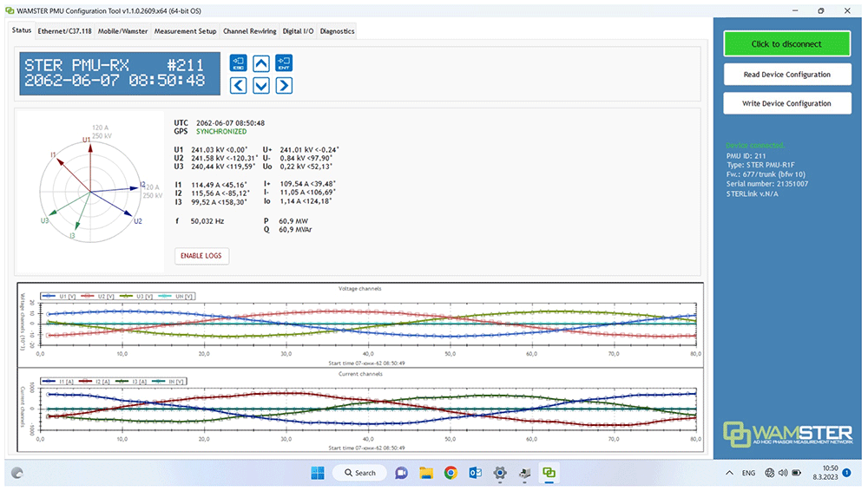
Task: Click the green Click to disconnect button
Action: 786,43
